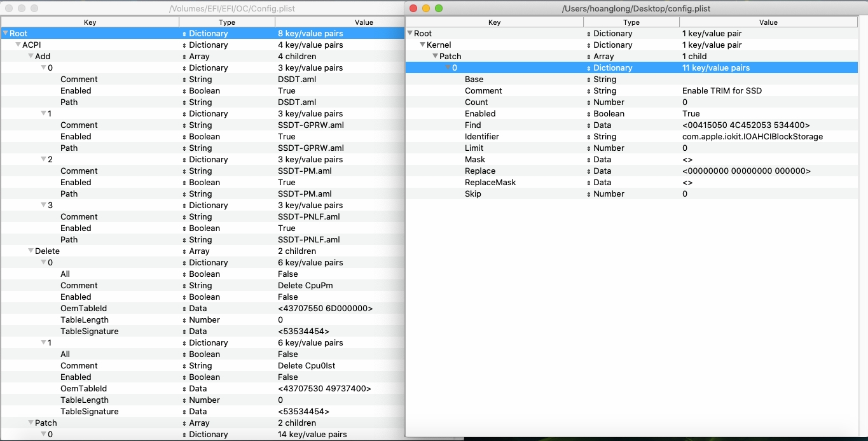
Task: Select the Replace key row in the Kernel patch
Action: coord(480,171)
